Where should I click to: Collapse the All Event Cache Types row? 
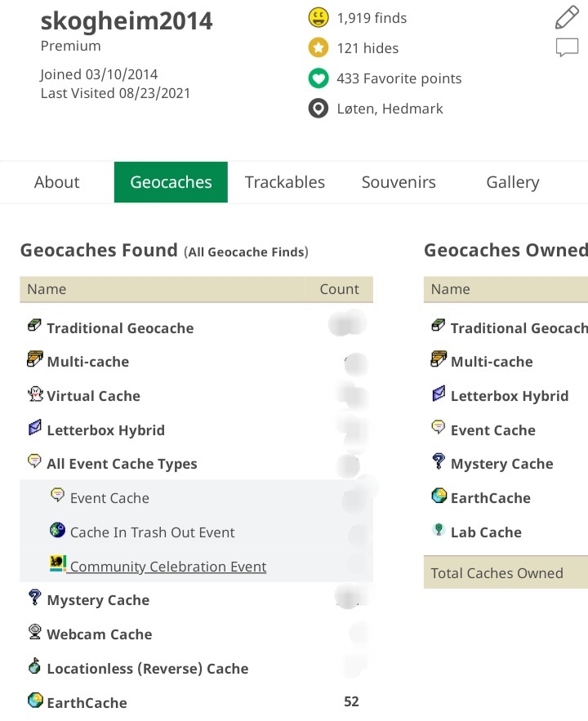click(x=122, y=464)
